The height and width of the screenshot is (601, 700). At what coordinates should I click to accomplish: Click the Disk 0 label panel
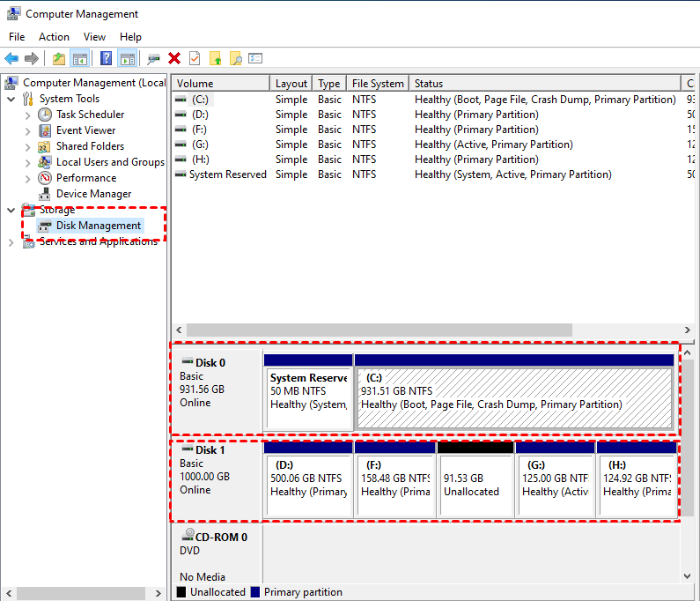coord(217,390)
